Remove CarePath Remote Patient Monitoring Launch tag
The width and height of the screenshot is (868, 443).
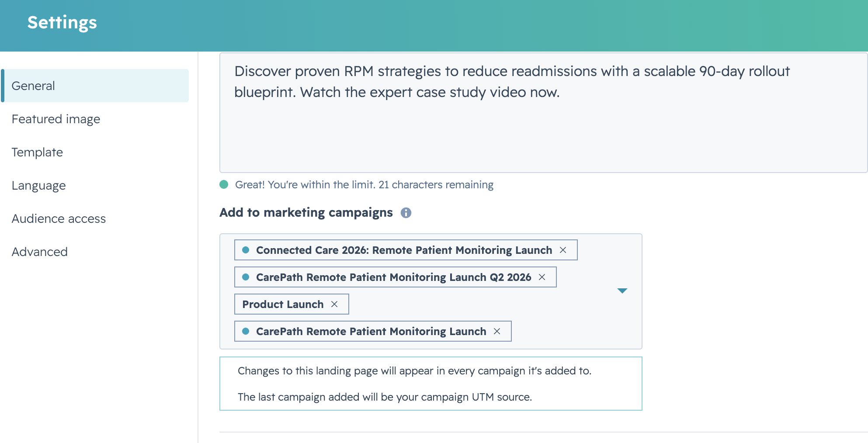pyautogui.click(x=497, y=331)
